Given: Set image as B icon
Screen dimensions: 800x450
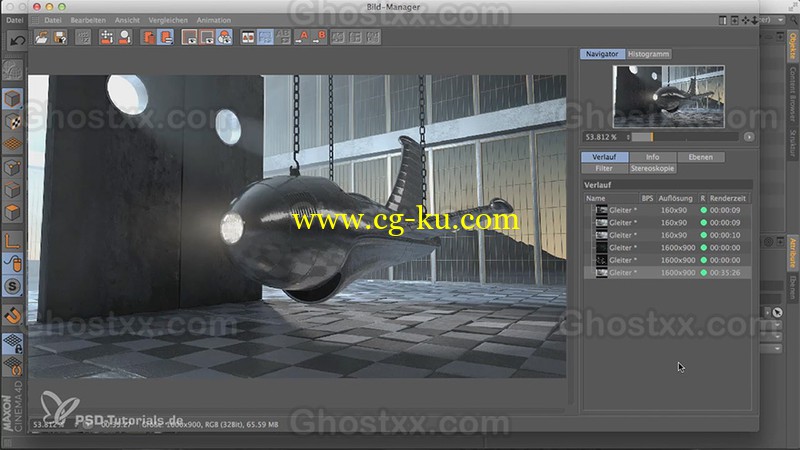Looking at the screenshot, I should click(319, 37).
